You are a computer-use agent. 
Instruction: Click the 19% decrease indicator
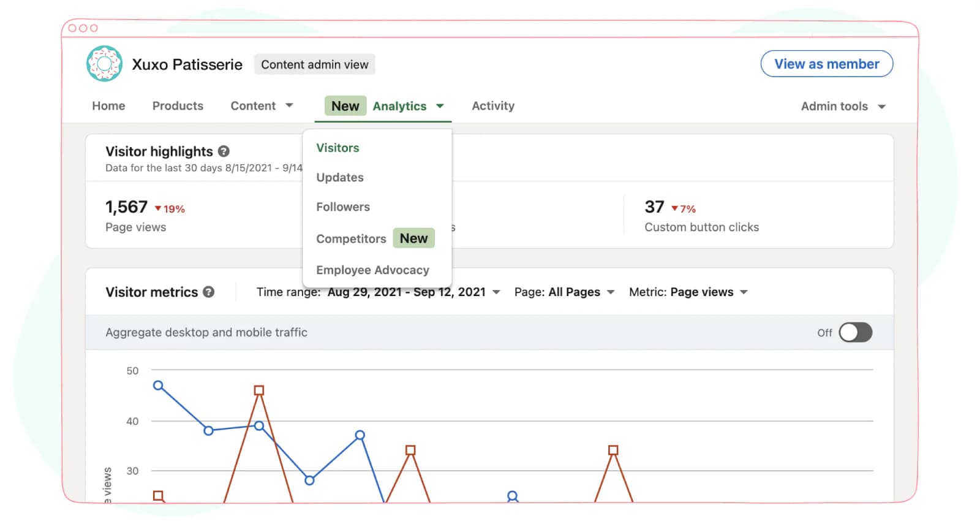(170, 209)
